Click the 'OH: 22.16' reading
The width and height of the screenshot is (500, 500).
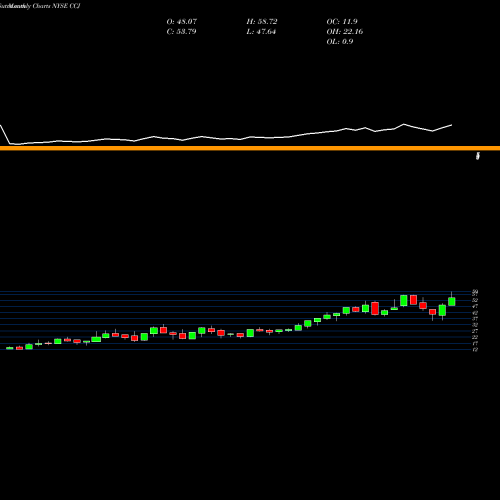click(x=345, y=32)
